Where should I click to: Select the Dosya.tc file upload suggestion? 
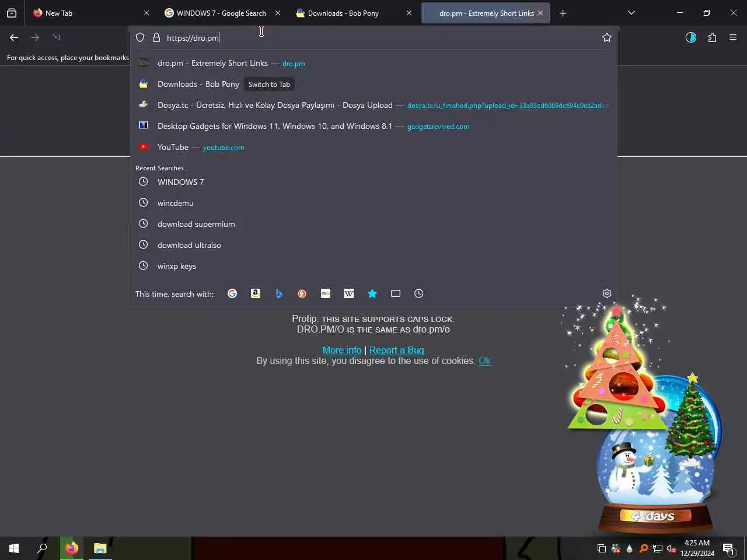point(373,105)
